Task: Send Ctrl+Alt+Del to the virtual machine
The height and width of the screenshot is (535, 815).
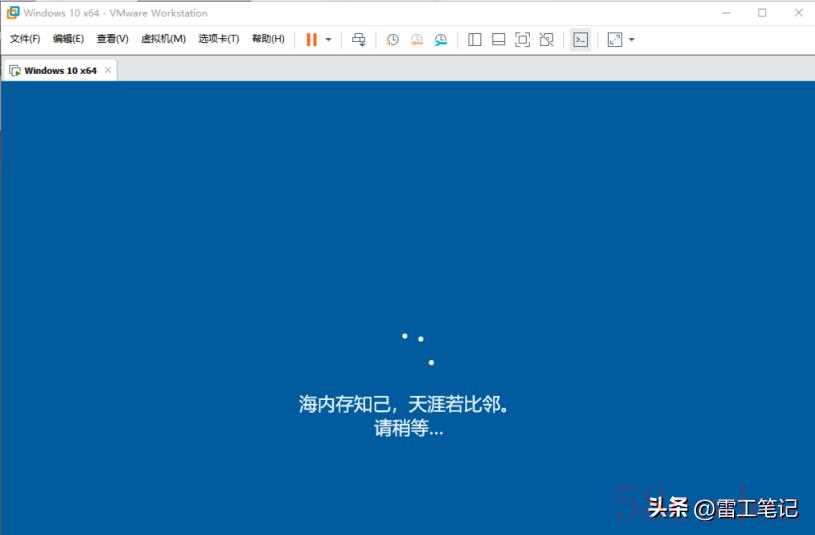Action: click(359, 40)
